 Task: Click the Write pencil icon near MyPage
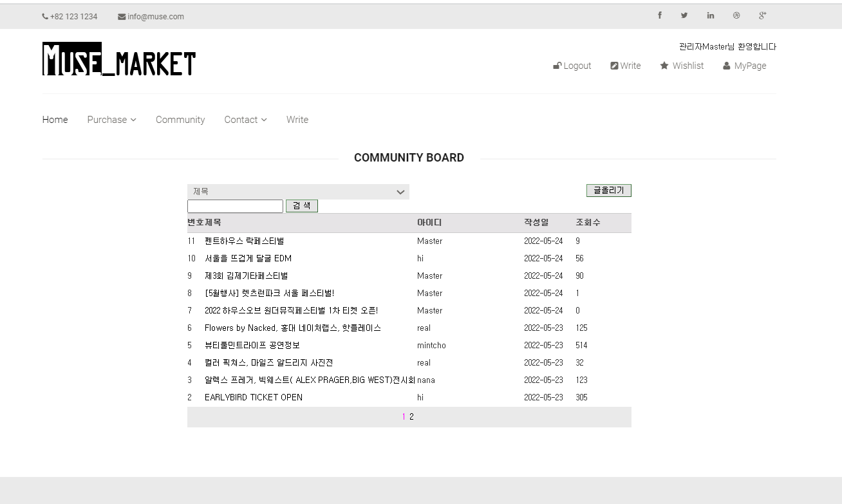614,66
